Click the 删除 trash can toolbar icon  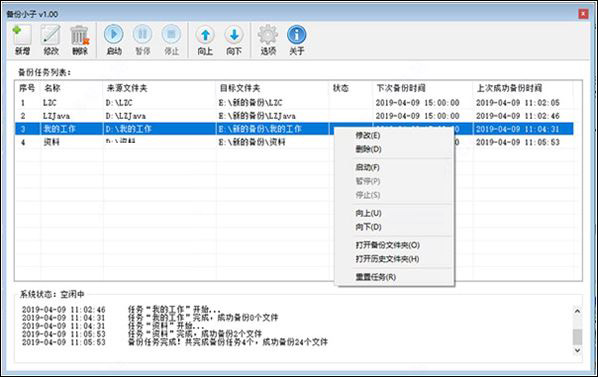point(80,40)
